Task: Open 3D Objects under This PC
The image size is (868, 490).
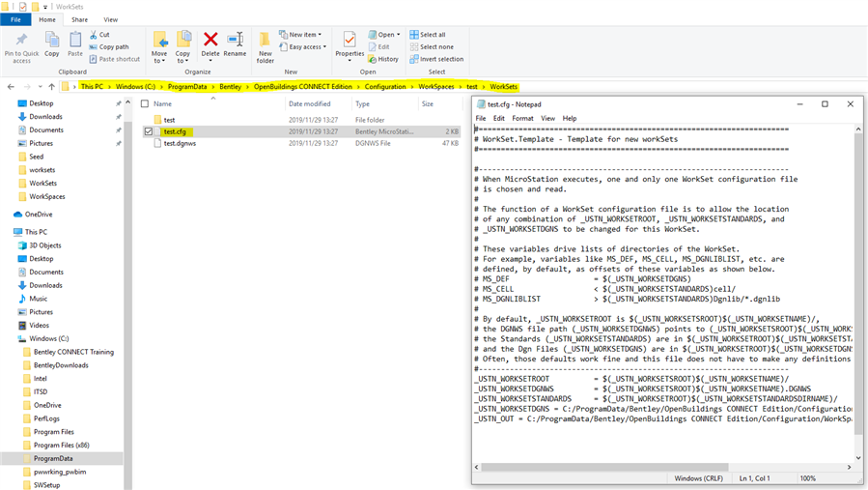Action: 44,245
